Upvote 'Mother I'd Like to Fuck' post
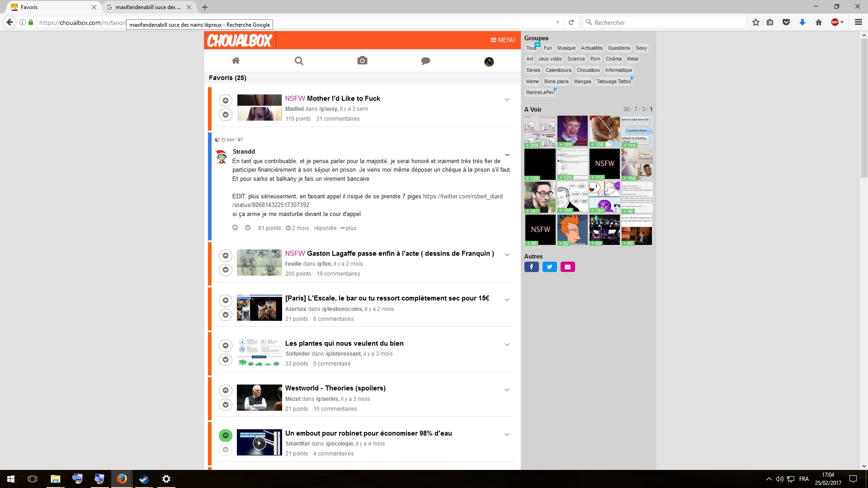 pos(226,100)
